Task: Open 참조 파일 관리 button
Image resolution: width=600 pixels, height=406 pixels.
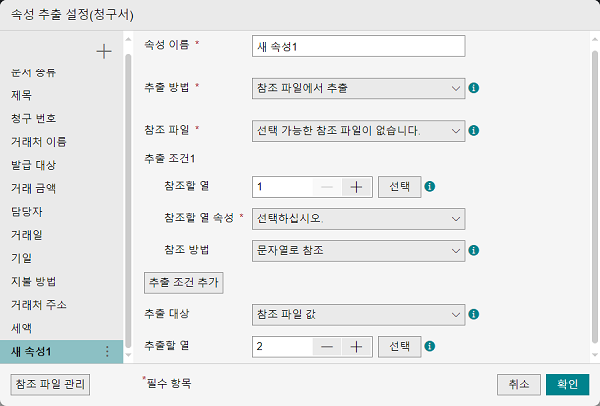Action: click(x=50, y=384)
